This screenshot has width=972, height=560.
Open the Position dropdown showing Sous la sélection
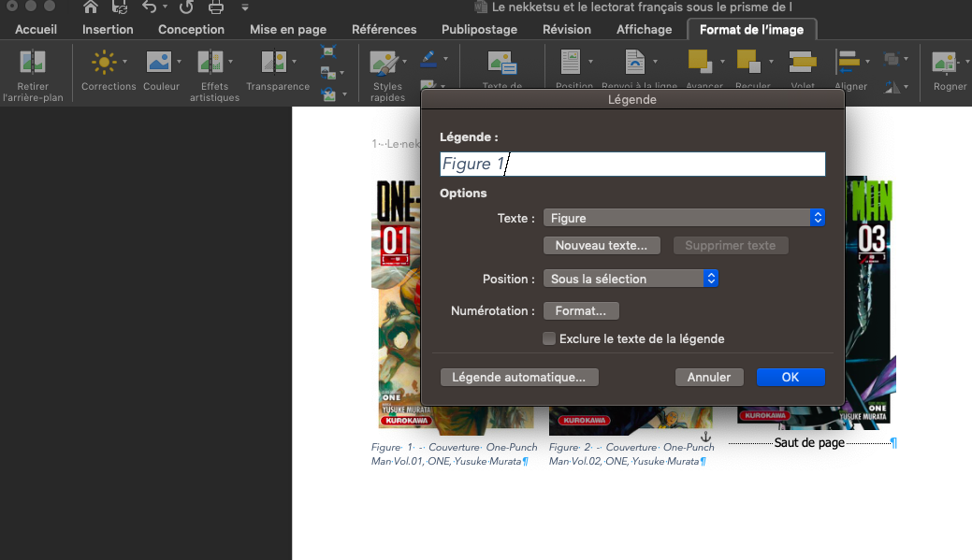point(631,279)
